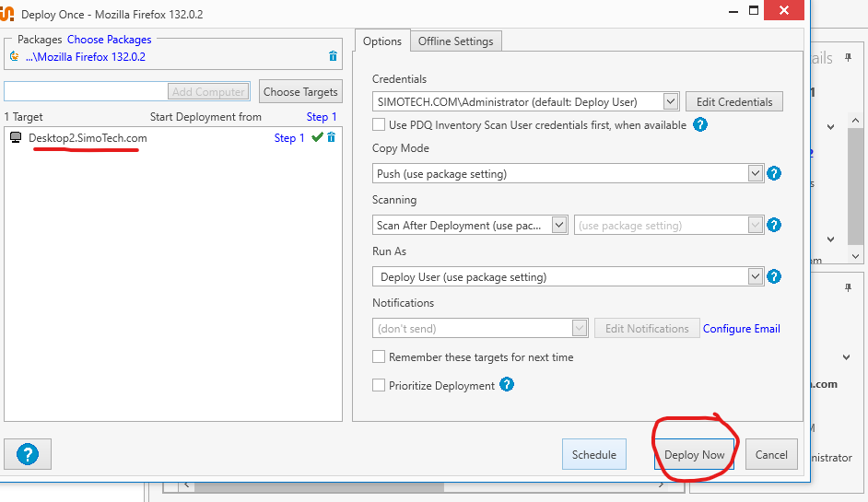
Task: Click lower pin icon in background window panel
Action: click(x=848, y=287)
